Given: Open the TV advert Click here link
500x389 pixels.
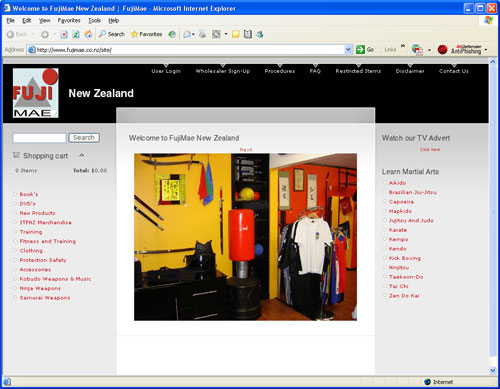Looking at the screenshot, I should [x=430, y=149].
